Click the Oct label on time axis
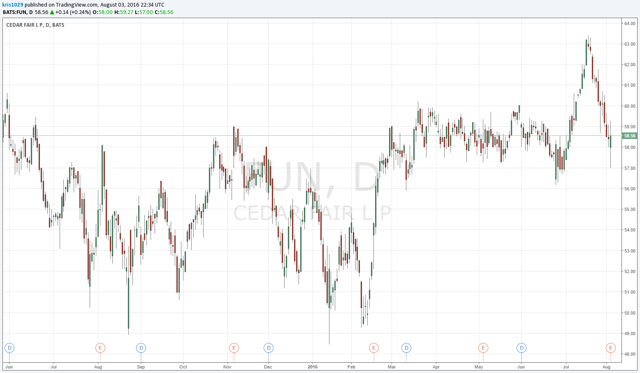This screenshot has height=373, width=640. [183, 367]
